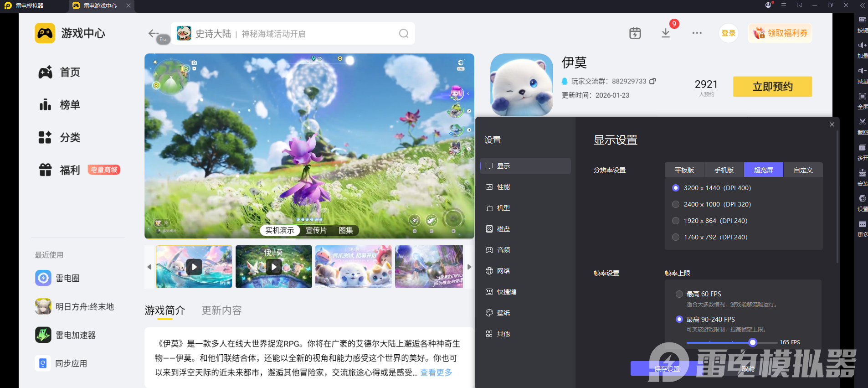Open the 磁盘 settings category
The image size is (868, 388).
point(525,229)
